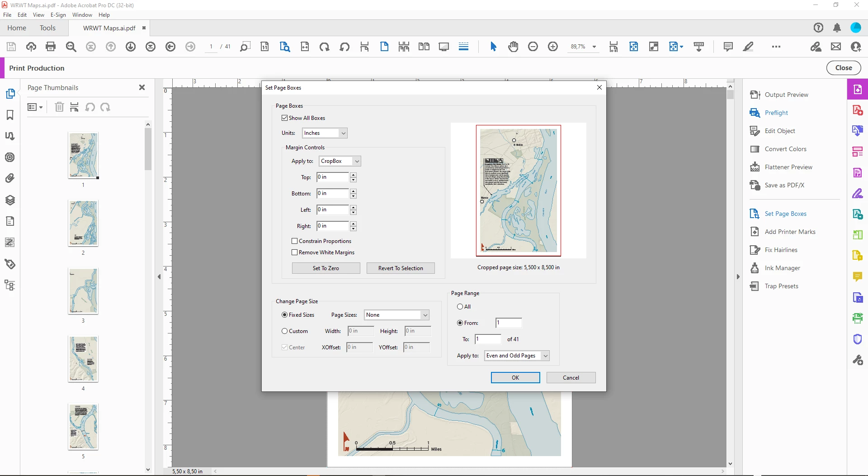The width and height of the screenshot is (868, 476).
Task: Check Remove White Margins option
Action: click(x=295, y=252)
